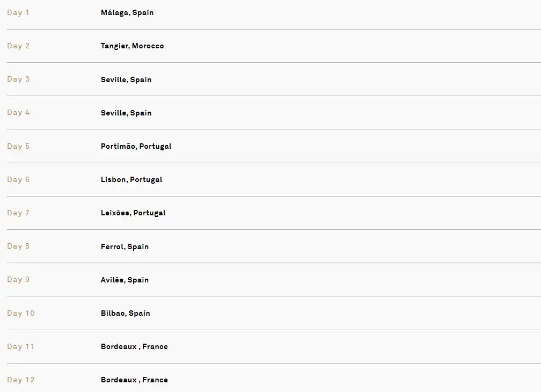Viewport: 541px width, 392px height.
Task: Choose the Day 6 itinerary label
Action: [x=18, y=179]
